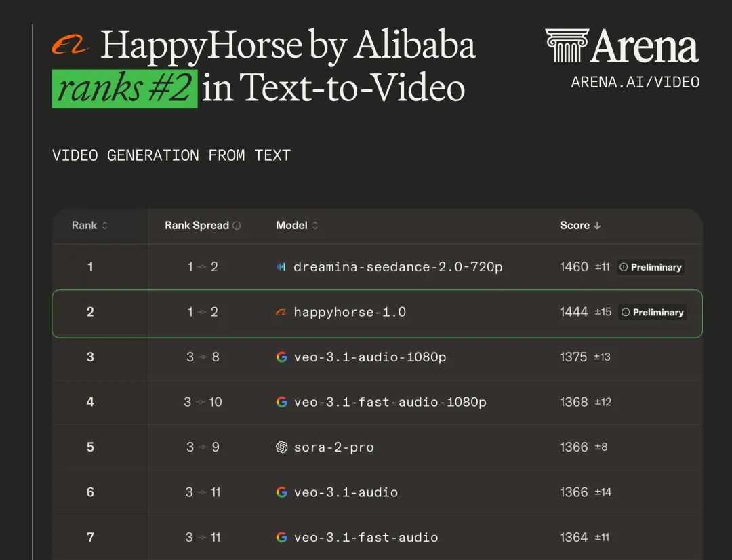Click the green "ranks #2" highlight
The width and height of the screenshot is (732, 560).
[125, 89]
